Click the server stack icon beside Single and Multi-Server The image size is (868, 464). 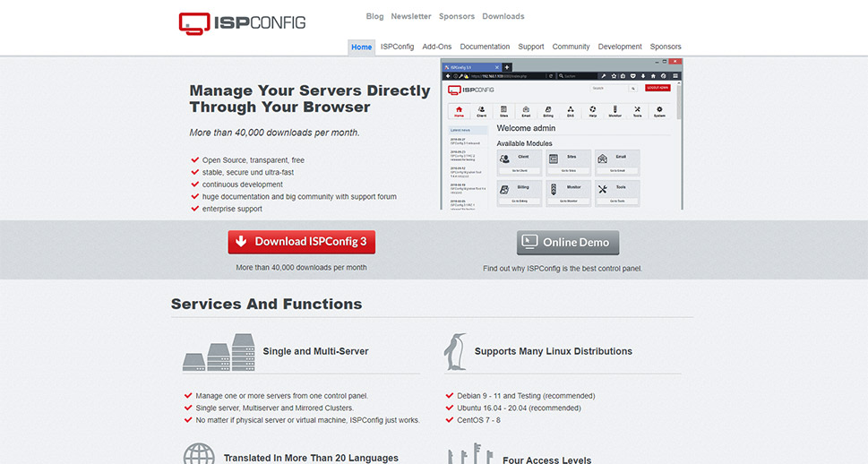click(219, 352)
